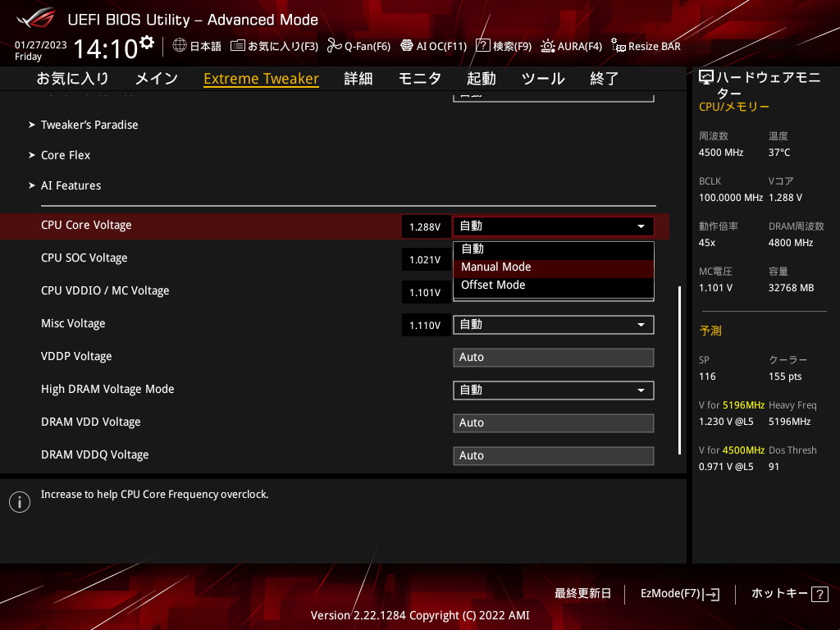Click the hotkey question-mark icon
Viewport: 840px width, 630px height.
[x=819, y=594]
